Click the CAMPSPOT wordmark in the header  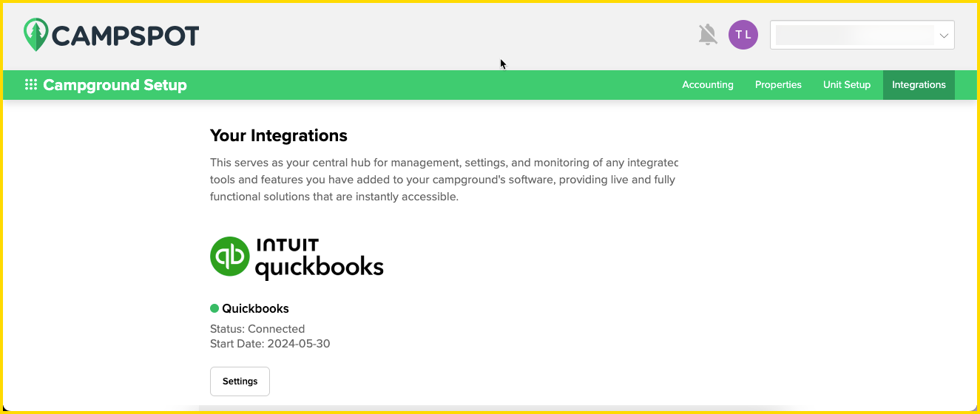[125, 35]
